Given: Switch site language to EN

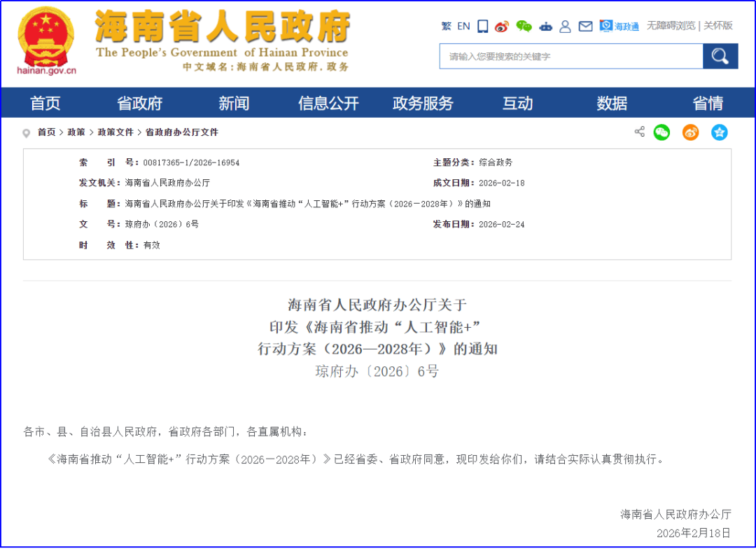Looking at the screenshot, I should tap(463, 27).
